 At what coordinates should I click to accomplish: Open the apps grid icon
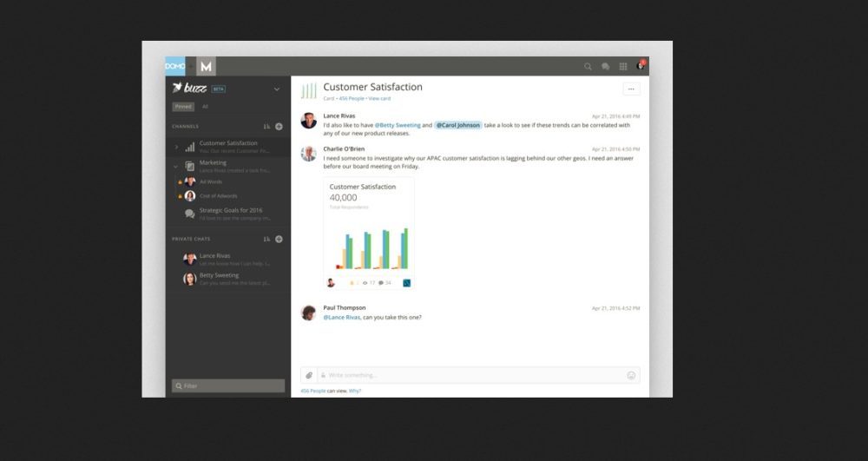point(622,66)
